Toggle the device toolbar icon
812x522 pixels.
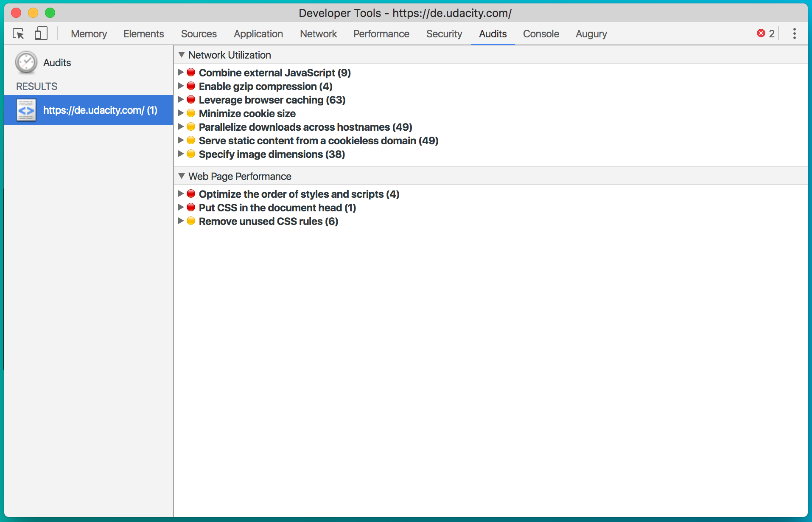41,34
